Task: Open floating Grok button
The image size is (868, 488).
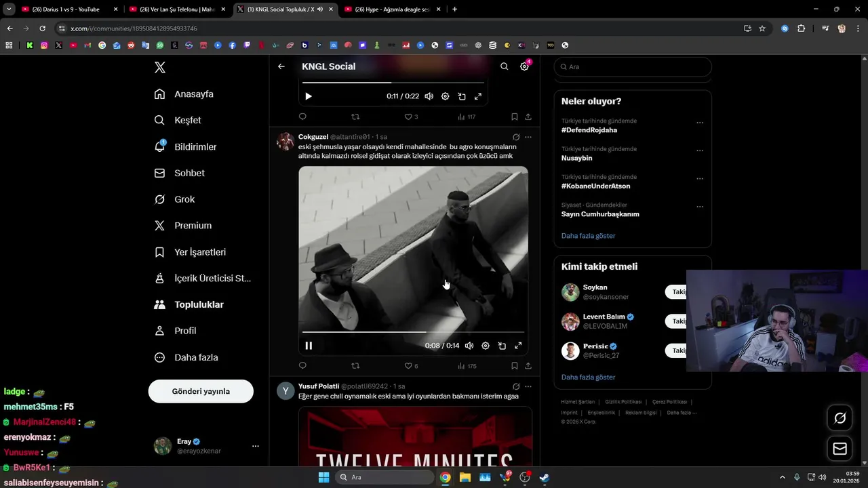Action: 840,418
